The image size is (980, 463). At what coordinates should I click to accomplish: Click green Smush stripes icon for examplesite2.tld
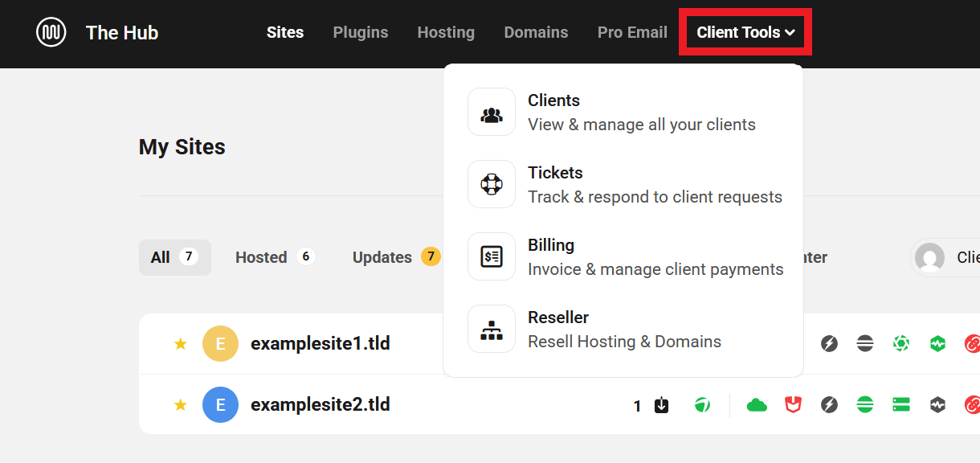(x=865, y=405)
